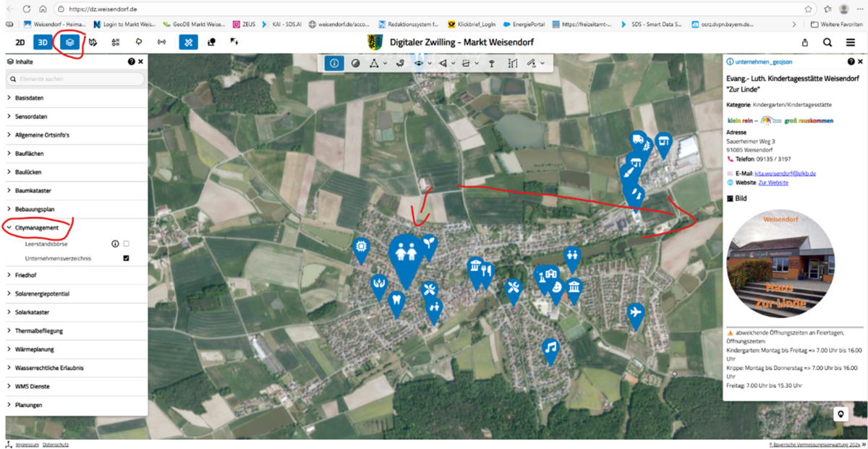Screen dimensions: 868x449
Task: Click the 'Elemente suchen' search field
Action: point(76,78)
